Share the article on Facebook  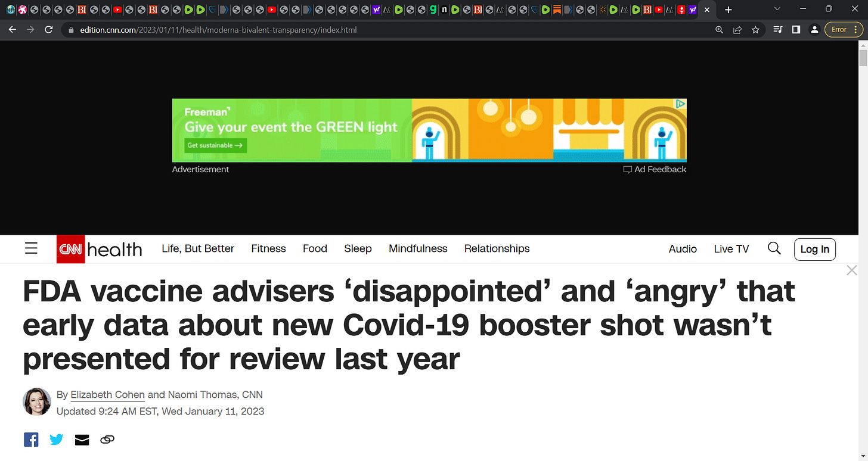(31, 440)
